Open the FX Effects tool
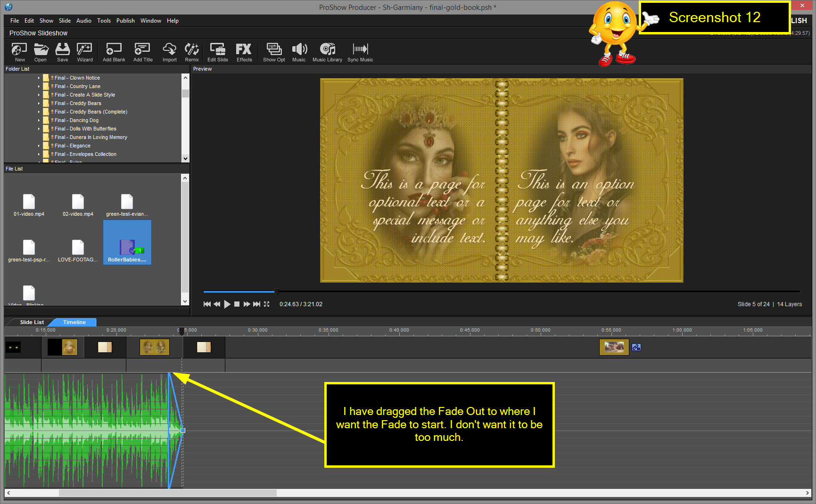 click(244, 52)
